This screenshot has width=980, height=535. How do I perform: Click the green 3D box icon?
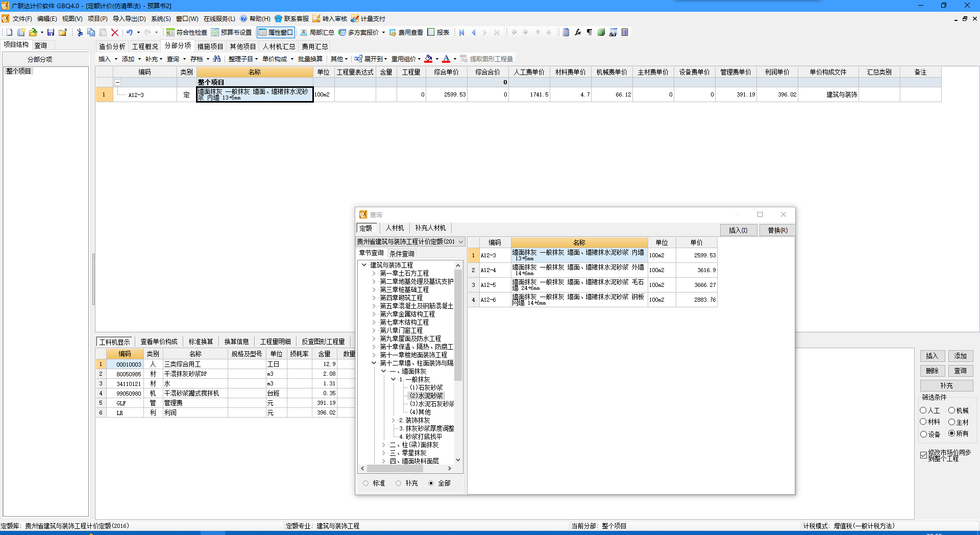tap(601, 33)
